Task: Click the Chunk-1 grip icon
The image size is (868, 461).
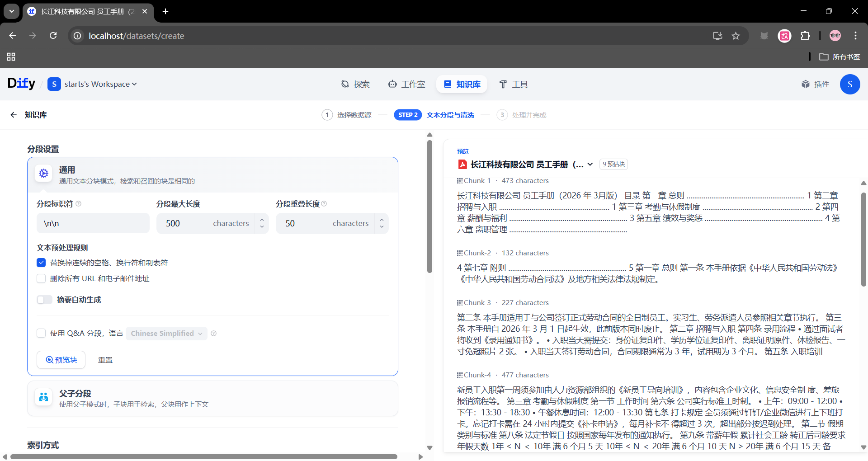Action: (460, 181)
